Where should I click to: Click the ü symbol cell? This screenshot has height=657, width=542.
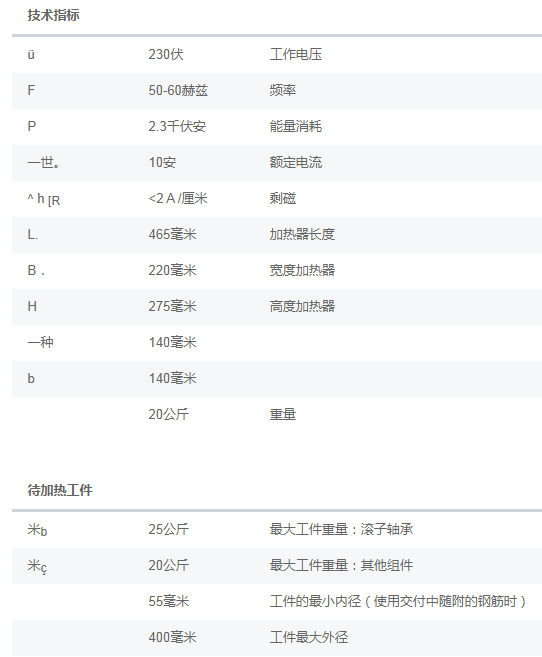click(x=31, y=55)
